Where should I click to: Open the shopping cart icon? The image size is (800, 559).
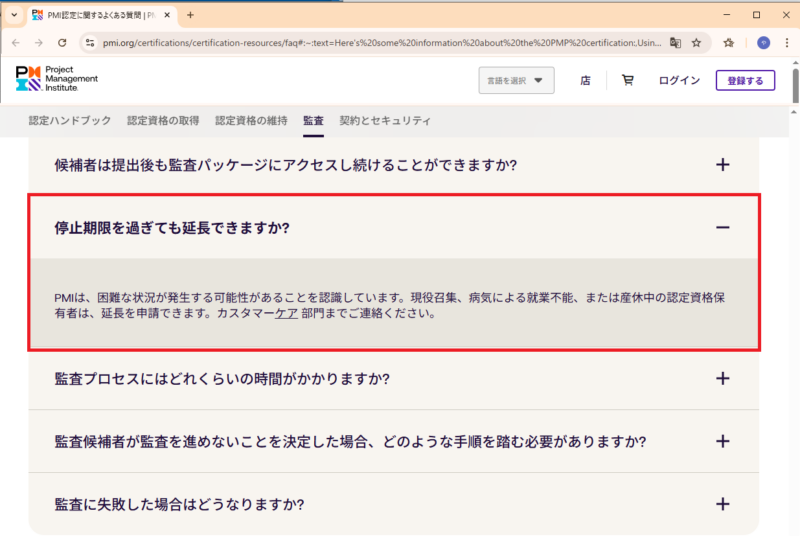628,81
